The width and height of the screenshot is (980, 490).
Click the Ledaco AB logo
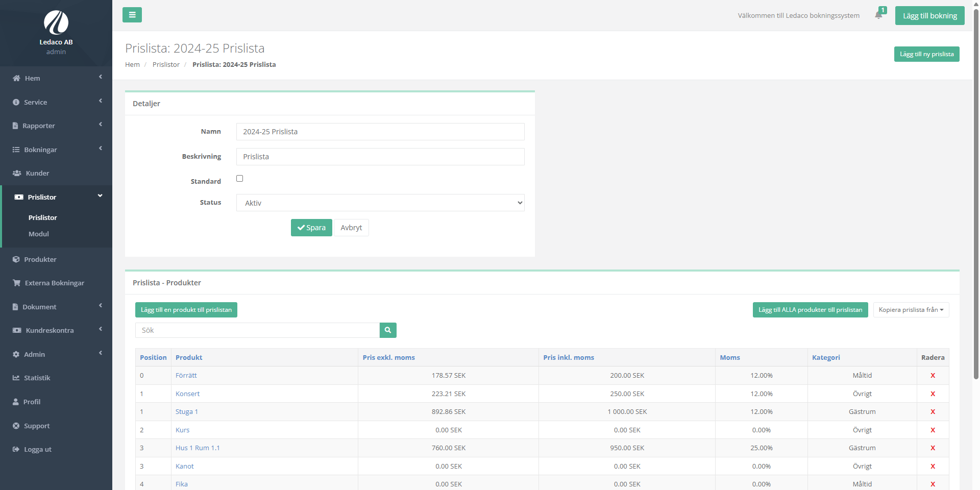point(56,23)
